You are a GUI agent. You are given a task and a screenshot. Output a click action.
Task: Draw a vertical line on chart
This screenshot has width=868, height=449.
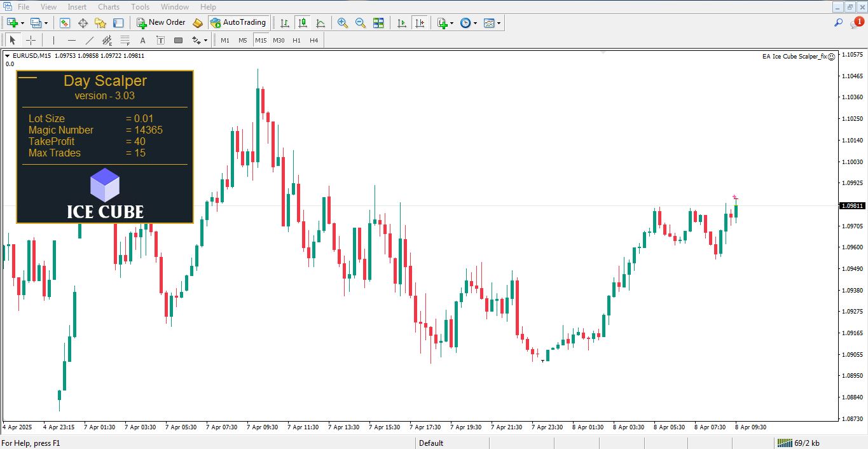[x=54, y=41]
